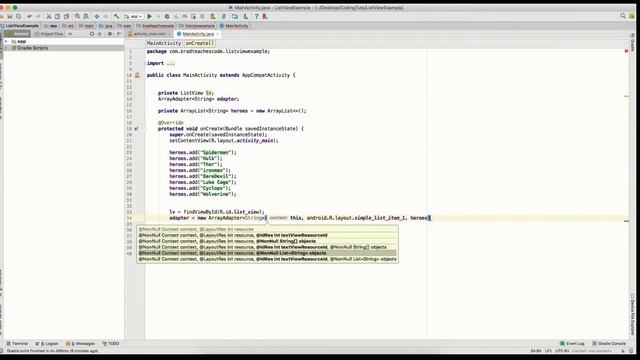The width and height of the screenshot is (640, 360).
Task: Click the app breadcrumb folder
Action: tap(51, 26)
